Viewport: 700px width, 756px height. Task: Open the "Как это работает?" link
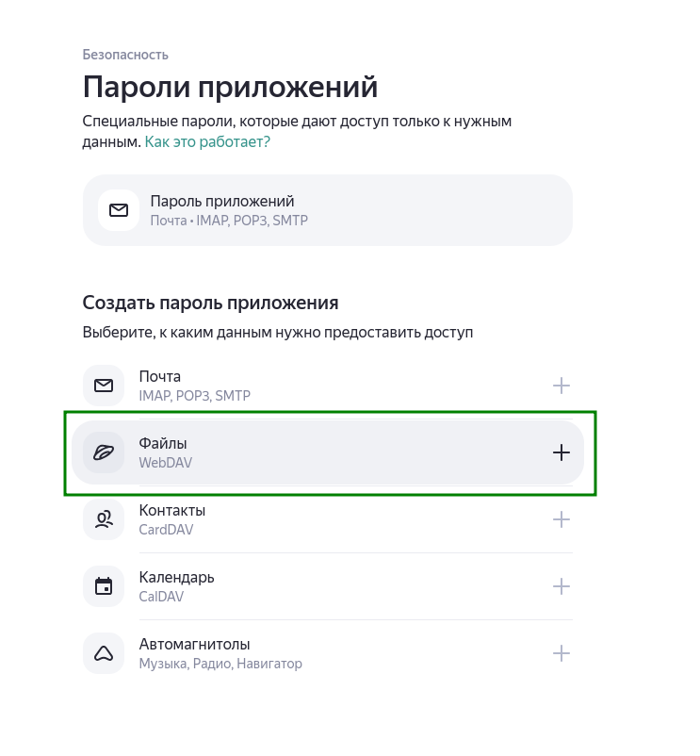(207, 141)
